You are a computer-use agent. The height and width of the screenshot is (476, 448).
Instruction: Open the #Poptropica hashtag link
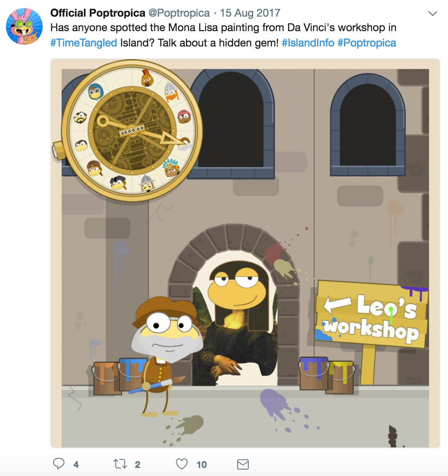[367, 43]
